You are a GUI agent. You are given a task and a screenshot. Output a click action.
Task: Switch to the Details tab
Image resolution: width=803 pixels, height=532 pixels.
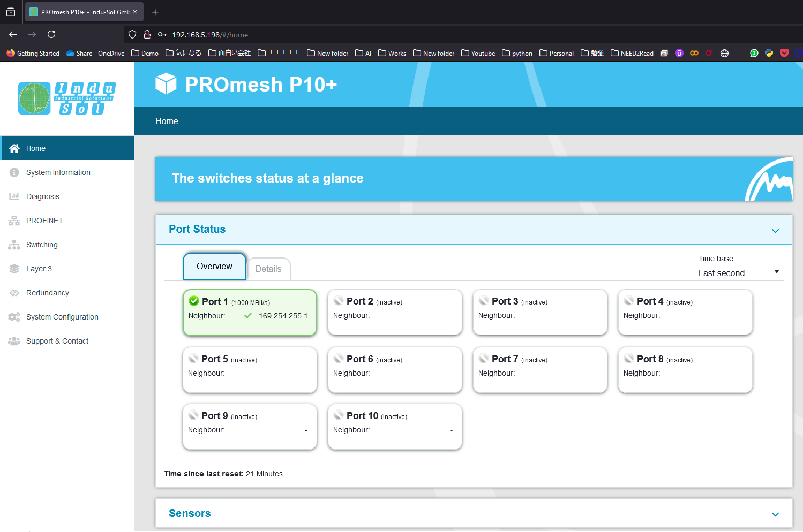(x=268, y=269)
